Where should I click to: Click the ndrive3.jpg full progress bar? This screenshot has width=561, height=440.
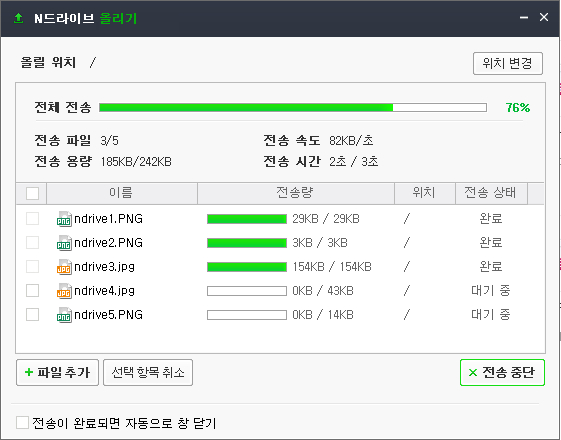[x=247, y=267]
